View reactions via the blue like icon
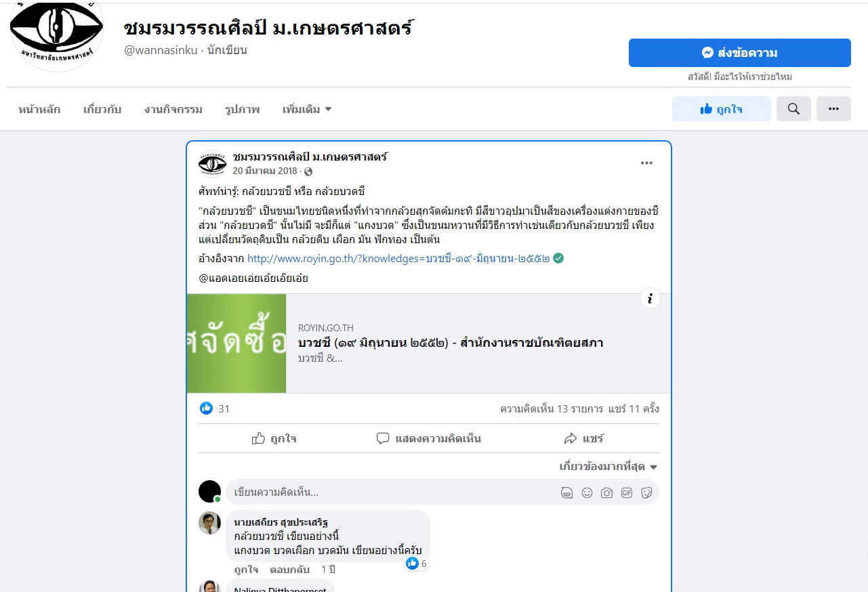Viewport: 868px width, 592px height. (206, 408)
